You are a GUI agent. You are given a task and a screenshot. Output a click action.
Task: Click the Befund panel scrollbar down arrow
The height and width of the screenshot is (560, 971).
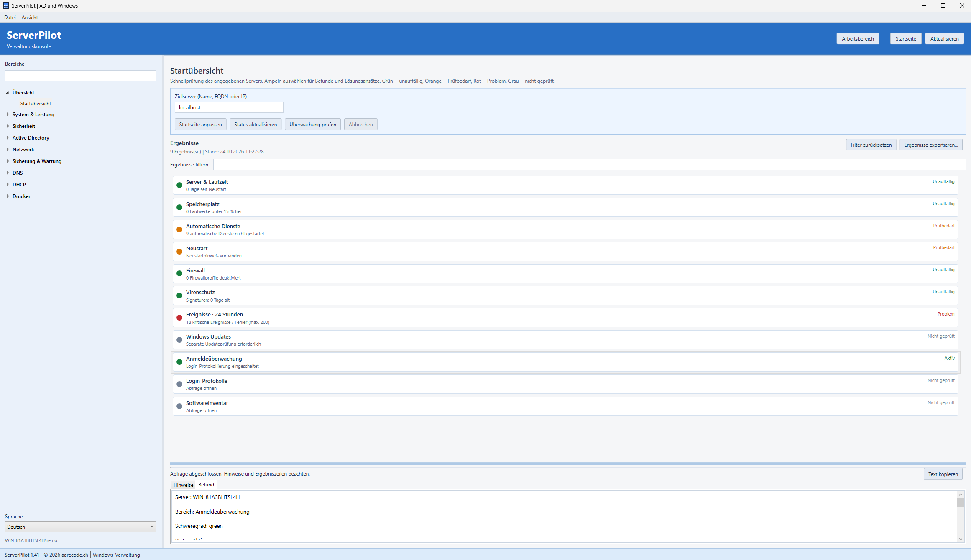961,539
